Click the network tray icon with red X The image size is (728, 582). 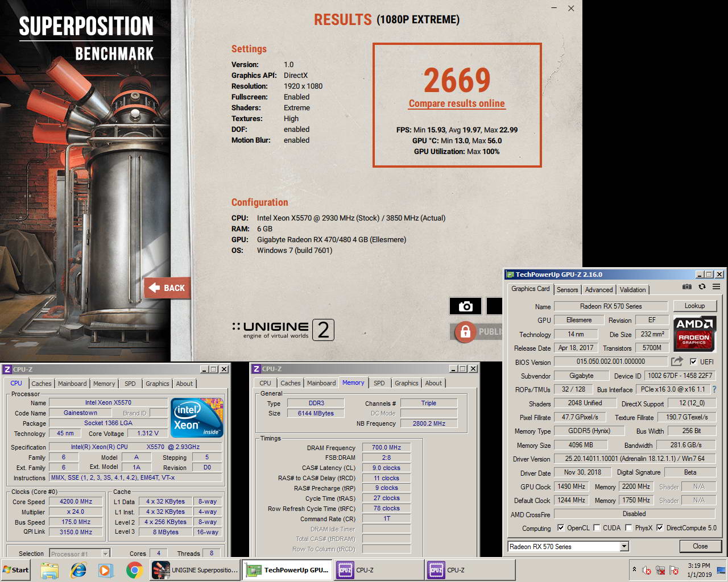coord(660,570)
